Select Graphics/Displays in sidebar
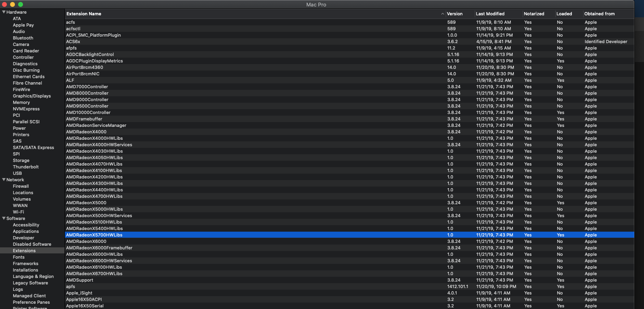This screenshot has width=644, height=309. pos(32,96)
